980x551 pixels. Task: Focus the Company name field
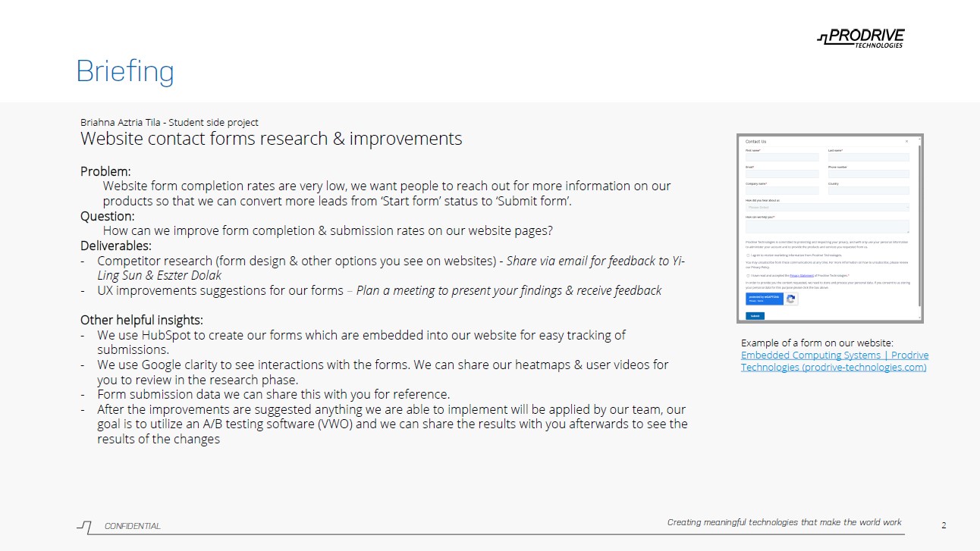782,191
